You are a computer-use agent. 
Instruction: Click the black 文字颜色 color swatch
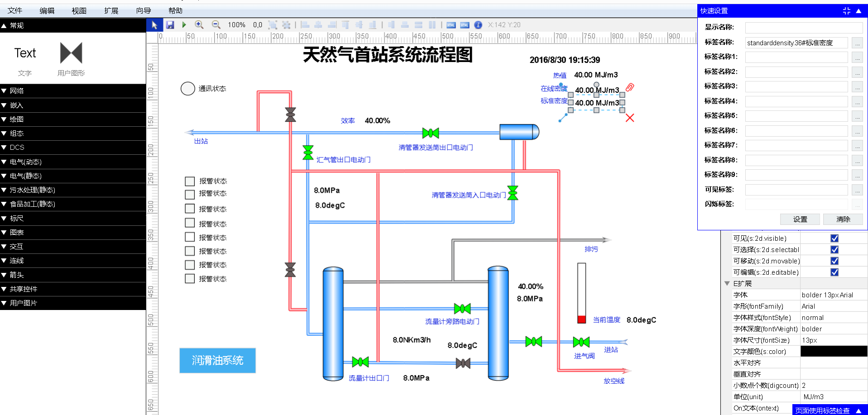point(834,351)
